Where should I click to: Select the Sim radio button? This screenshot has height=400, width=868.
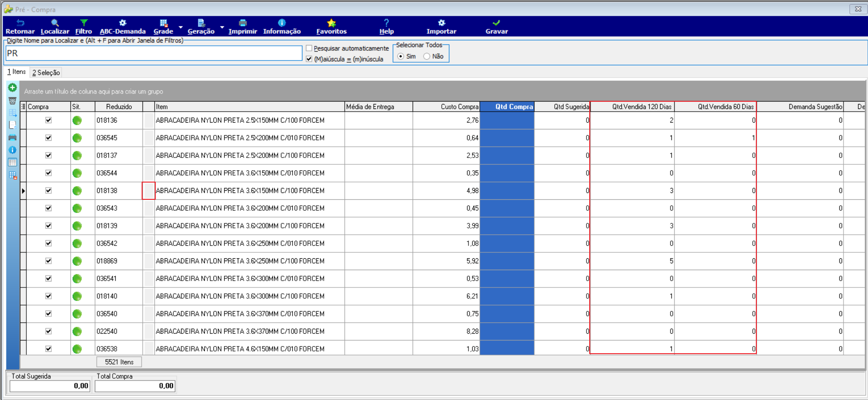pyautogui.click(x=400, y=56)
